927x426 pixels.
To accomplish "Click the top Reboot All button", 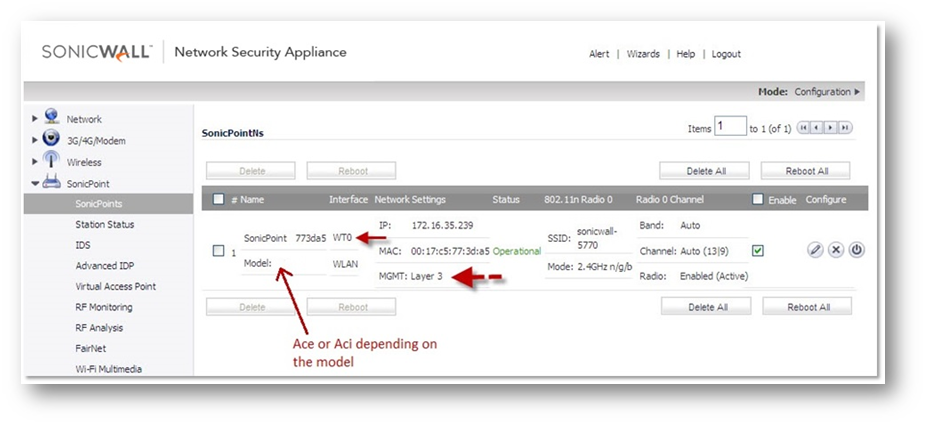I will click(x=806, y=171).
